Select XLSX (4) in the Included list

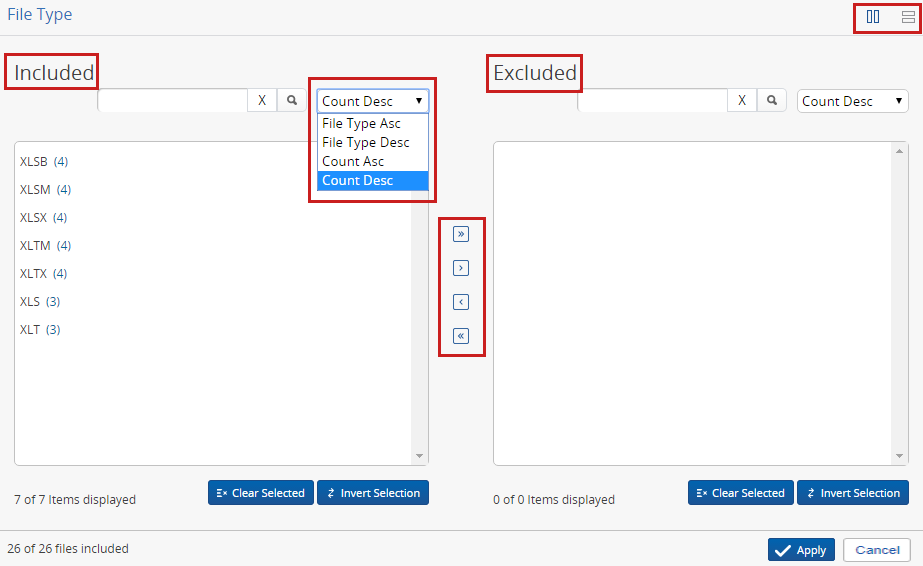tap(44, 218)
